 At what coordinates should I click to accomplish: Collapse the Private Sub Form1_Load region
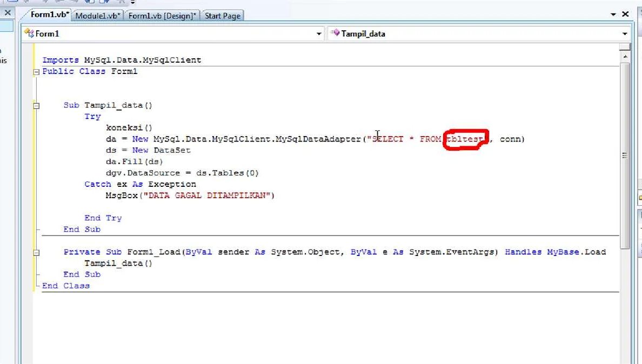point(36,252)
